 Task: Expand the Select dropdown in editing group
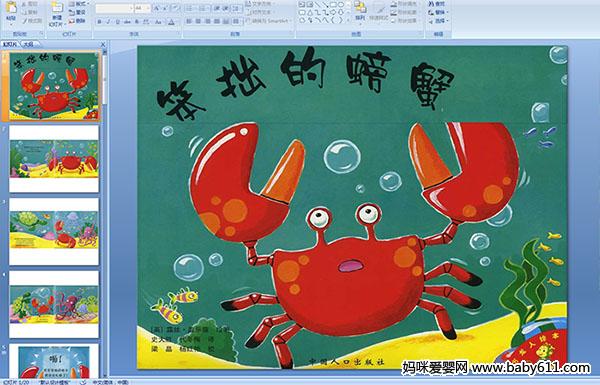point(439,21)
